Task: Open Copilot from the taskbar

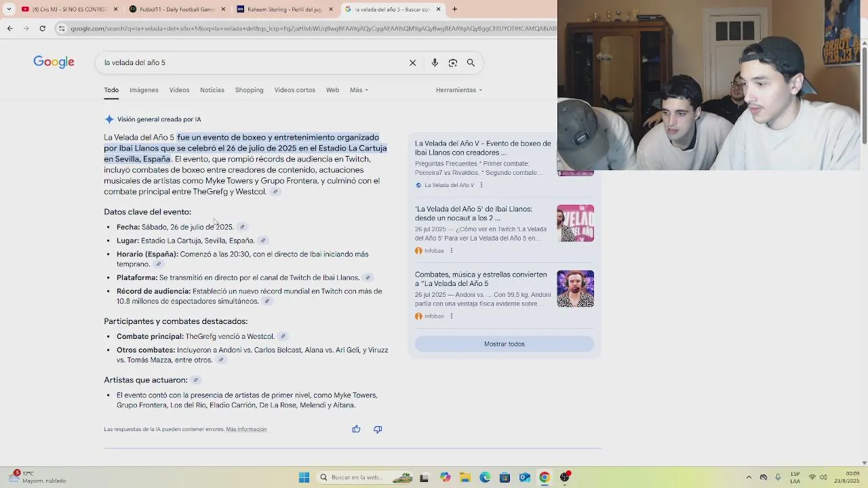Action: (x=445, y=478)
